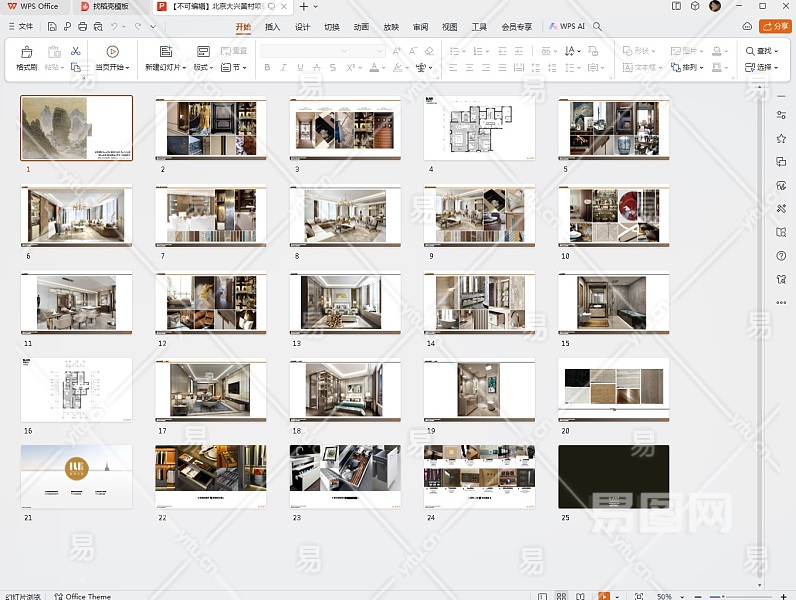Open the File (文件) menu
The height and width of the screenshot is (600, 796).
coord(20,26)
